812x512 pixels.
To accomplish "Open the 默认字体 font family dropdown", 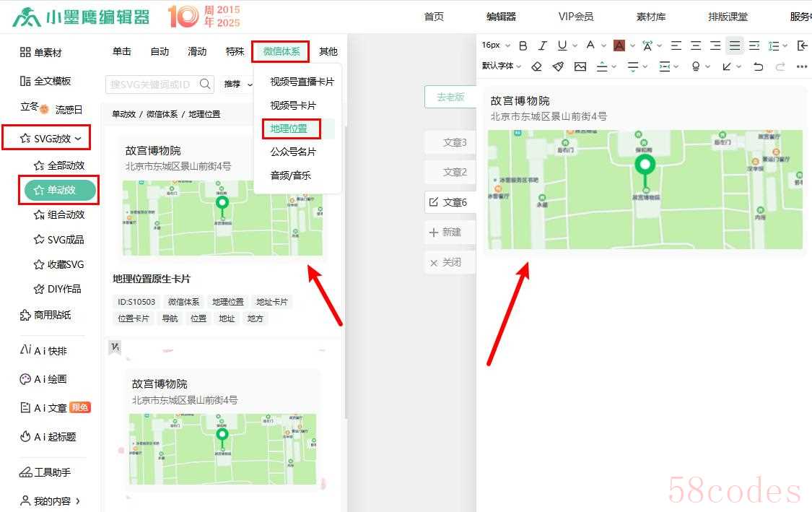I will point(502,66).
